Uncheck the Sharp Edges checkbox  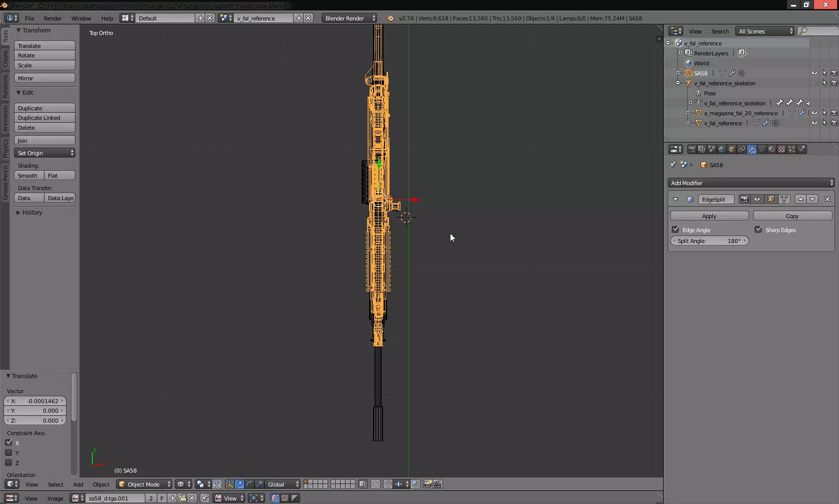click(x=759, y=230)
